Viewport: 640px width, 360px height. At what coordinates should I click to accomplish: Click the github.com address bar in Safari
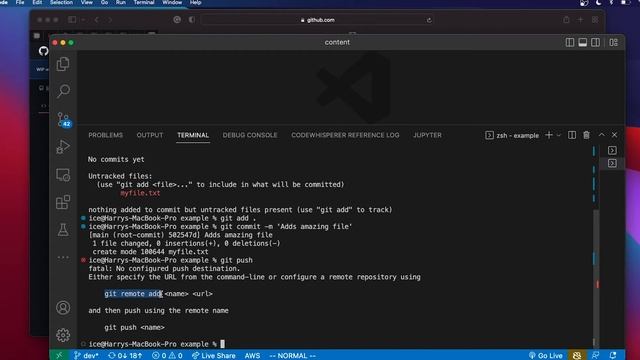318,20
